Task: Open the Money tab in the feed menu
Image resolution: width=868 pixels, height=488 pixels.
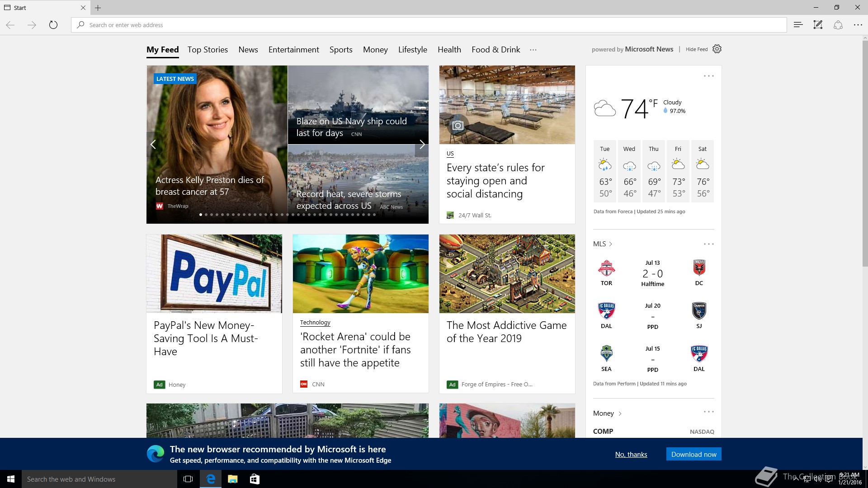Action: 375,50
